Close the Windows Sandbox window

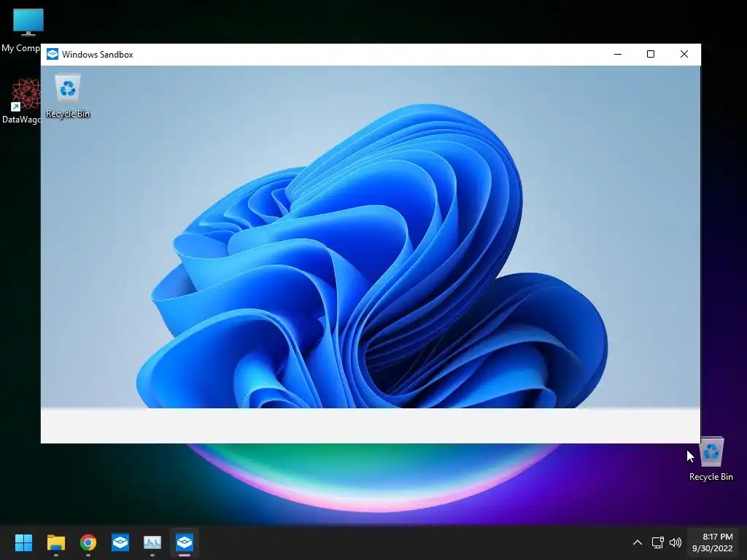click(684, 54)
